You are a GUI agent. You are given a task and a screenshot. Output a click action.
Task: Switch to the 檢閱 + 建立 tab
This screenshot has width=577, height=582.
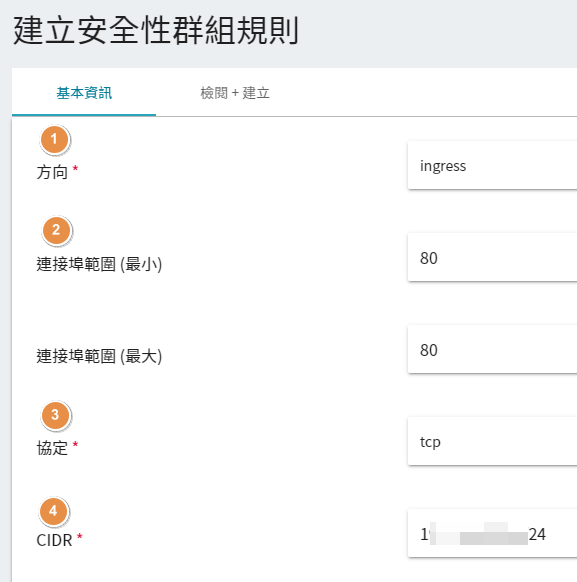[235, 93]
